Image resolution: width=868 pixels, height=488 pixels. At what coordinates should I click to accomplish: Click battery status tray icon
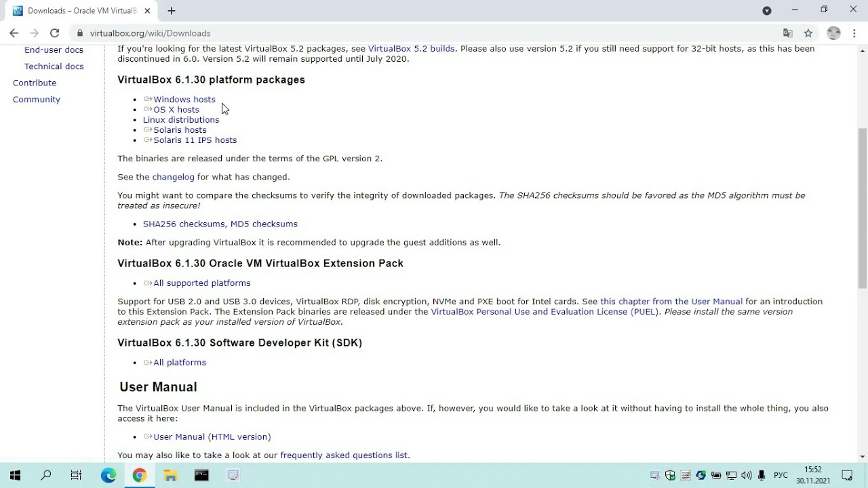(x=716, y=475)
